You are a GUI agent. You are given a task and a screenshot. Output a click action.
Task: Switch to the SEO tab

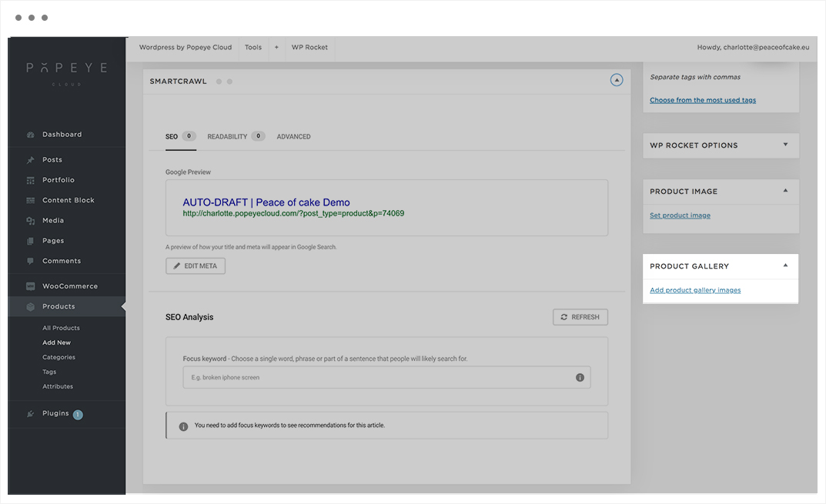coord(181,136)
